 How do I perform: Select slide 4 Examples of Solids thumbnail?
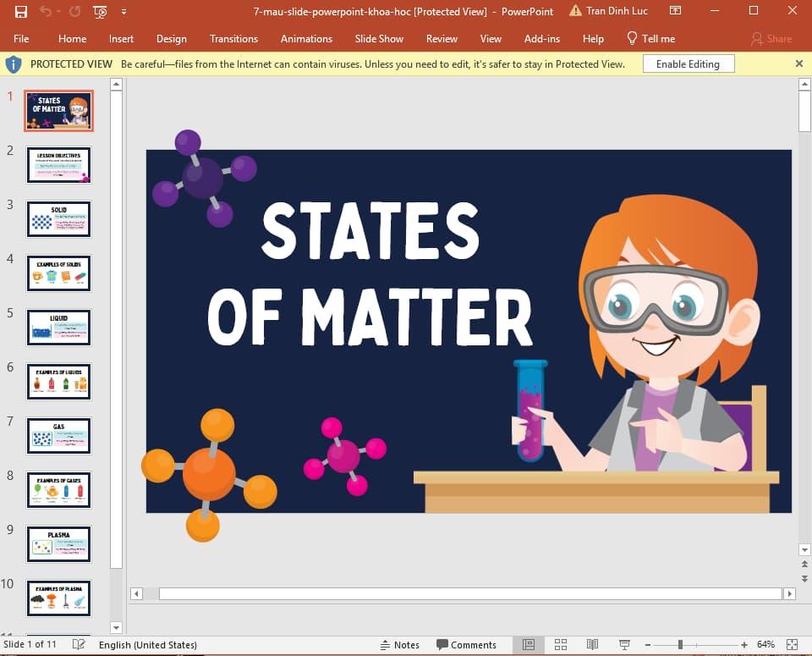pos(59,273)
